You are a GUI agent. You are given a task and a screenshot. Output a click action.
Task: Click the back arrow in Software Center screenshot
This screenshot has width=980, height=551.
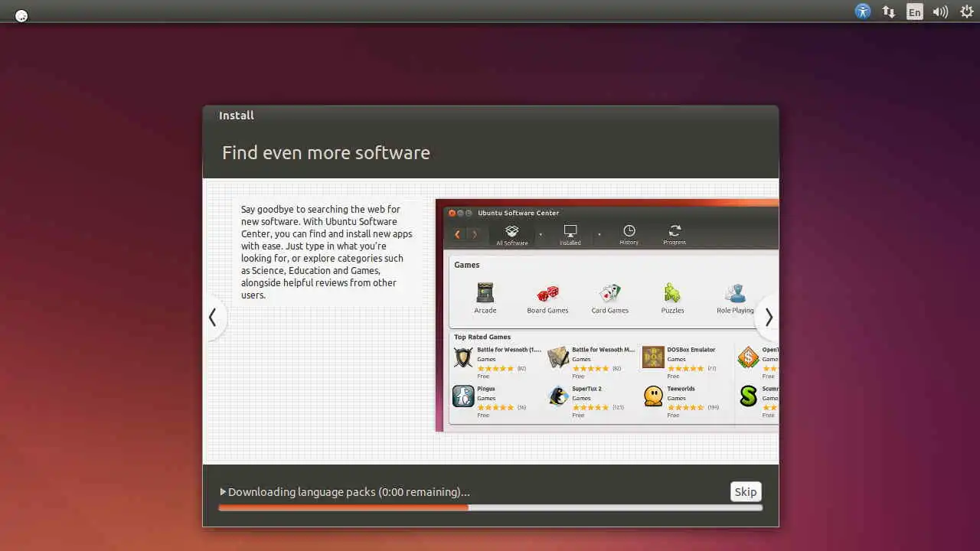(x=457, y=234)
